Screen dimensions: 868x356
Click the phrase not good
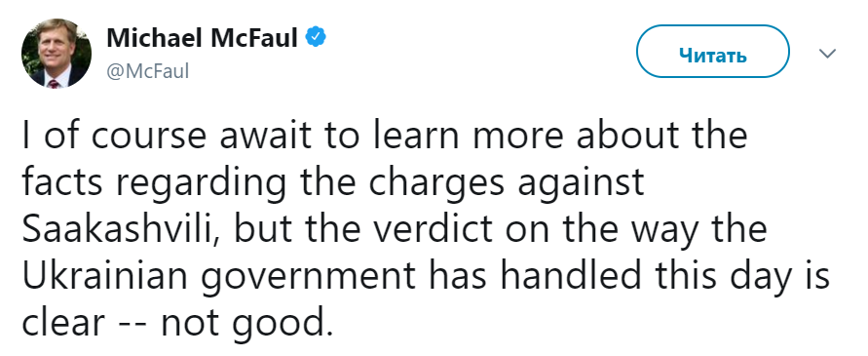247,325
